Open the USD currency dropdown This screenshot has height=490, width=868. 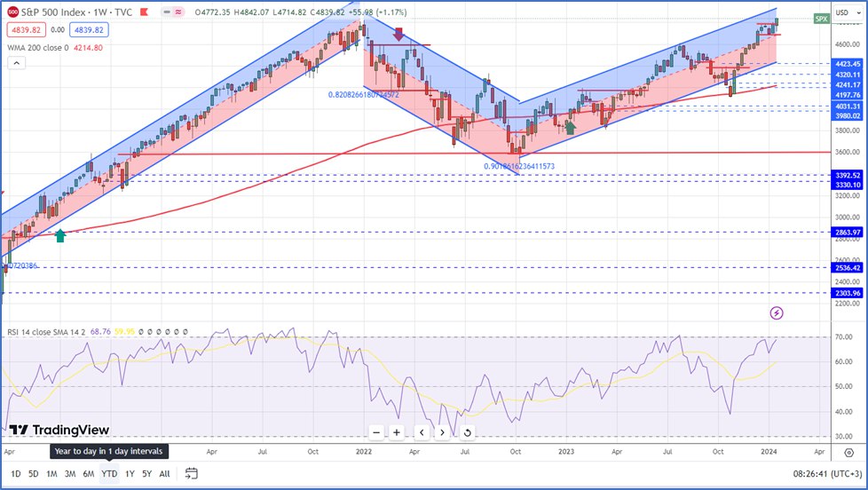848,12
